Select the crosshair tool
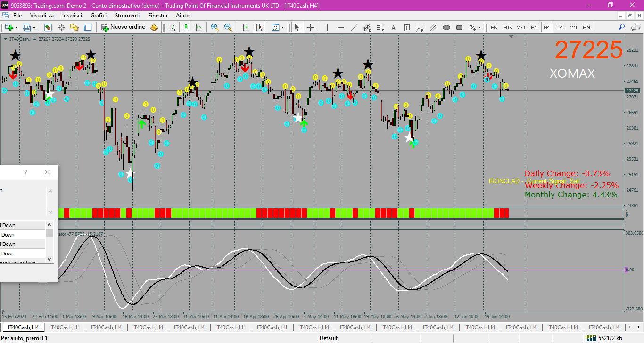Image resolution: width=644 pixels, height=343 pixels. click(x=310, y=27)
